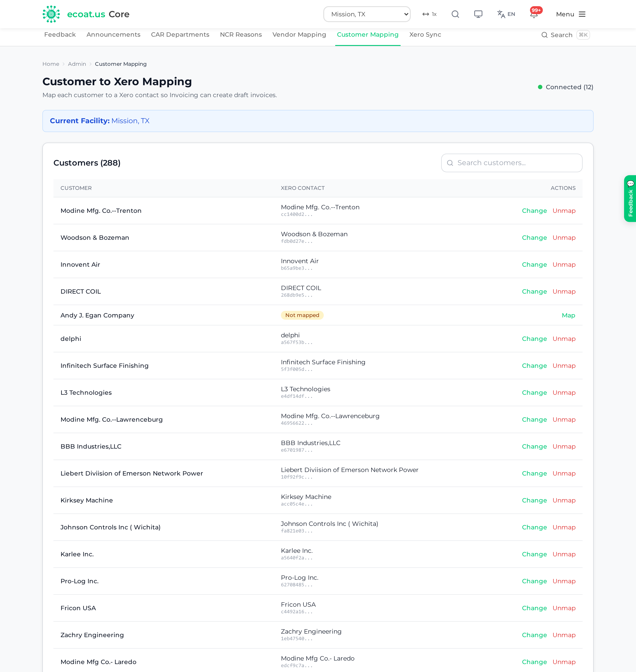Change Karlee Inc. mapping

click(x=534, y=554)
